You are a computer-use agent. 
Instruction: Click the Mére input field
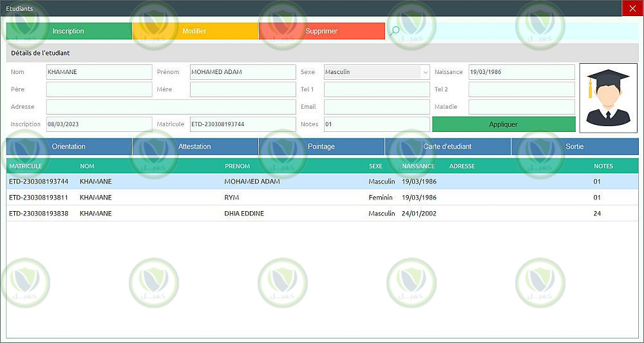(243, 89)
